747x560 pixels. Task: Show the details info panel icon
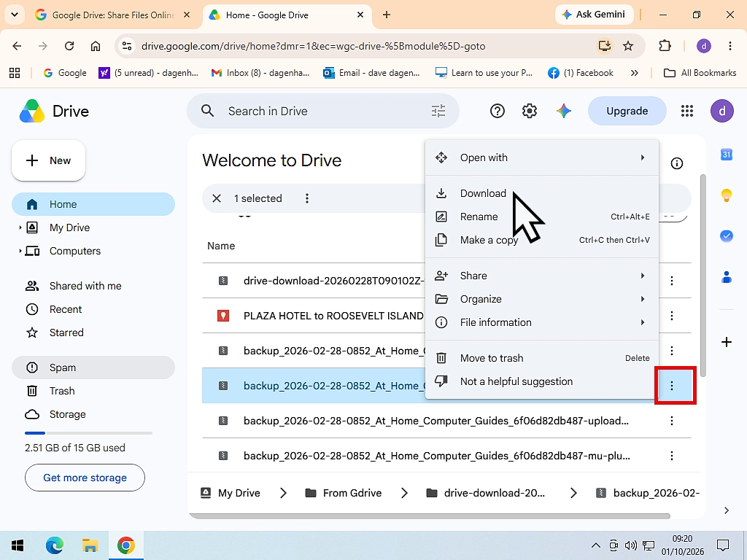click(x=676, y=163)
